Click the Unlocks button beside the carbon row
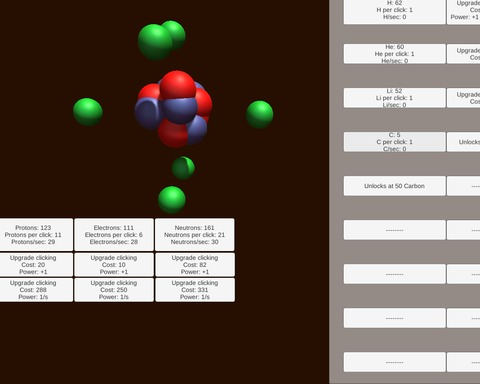The height and width of the screenshot is (384, 480). (x=464, y=142)
